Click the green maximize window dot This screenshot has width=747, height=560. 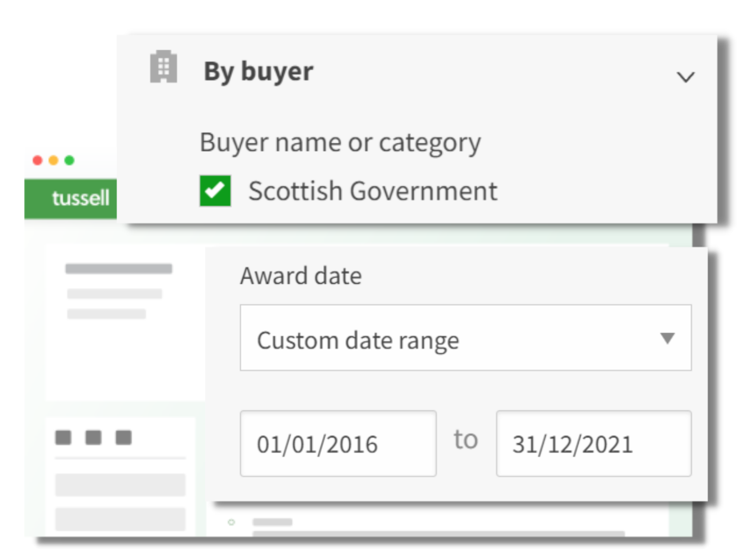coord(70,161)
